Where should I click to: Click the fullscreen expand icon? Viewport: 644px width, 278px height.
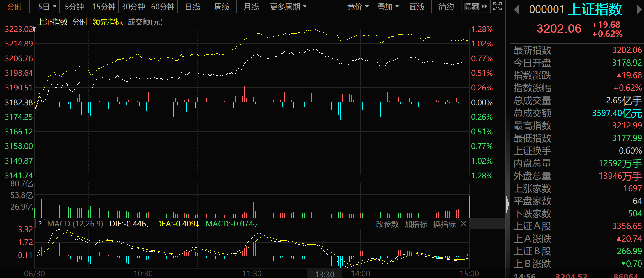click(498, 6)
